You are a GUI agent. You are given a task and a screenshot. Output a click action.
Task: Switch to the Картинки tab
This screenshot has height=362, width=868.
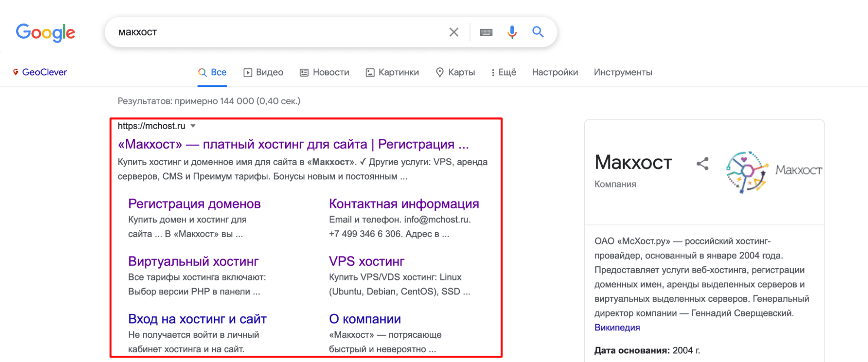[393, 73]
